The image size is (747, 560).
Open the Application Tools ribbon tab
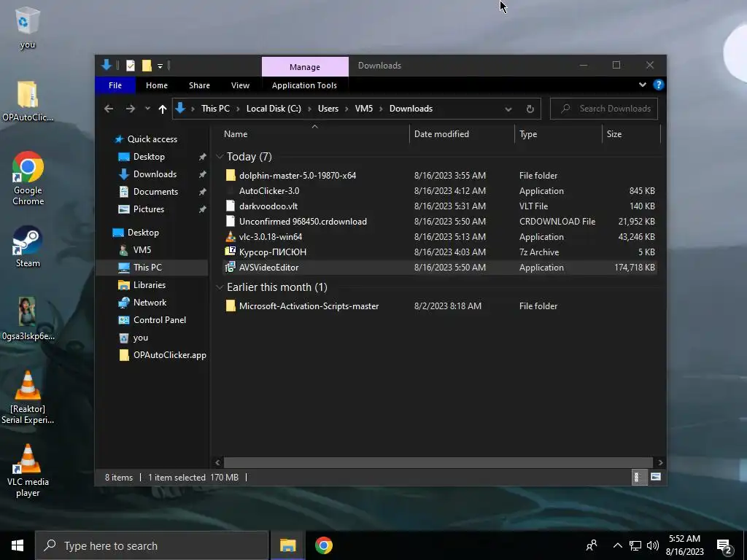click(x=304, y=85)
